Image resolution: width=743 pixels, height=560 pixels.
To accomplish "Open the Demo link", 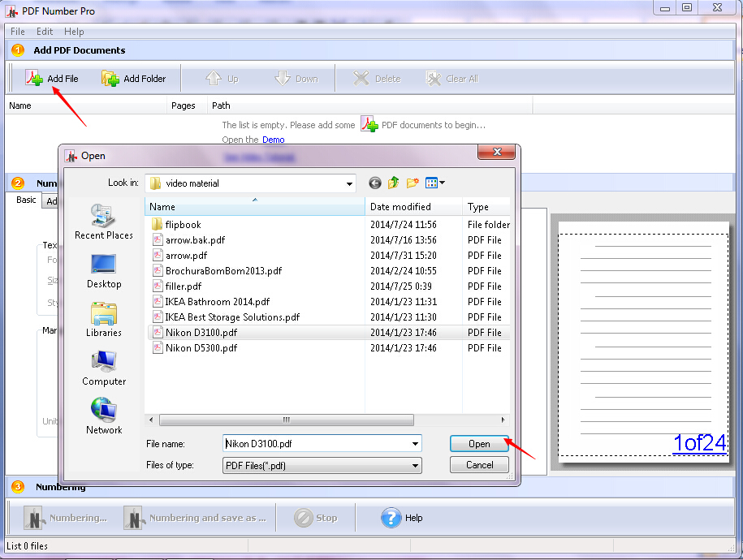I will 274,140.
